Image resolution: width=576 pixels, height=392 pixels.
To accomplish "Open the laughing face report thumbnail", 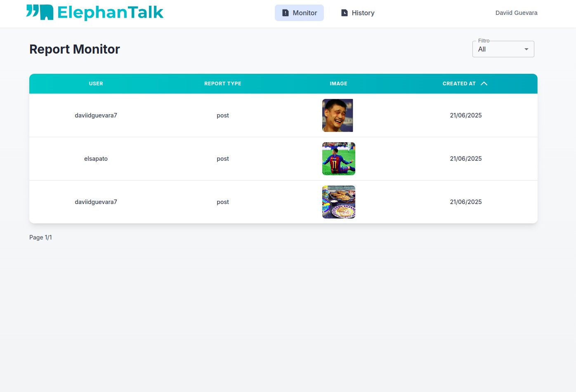I will 338,115.
